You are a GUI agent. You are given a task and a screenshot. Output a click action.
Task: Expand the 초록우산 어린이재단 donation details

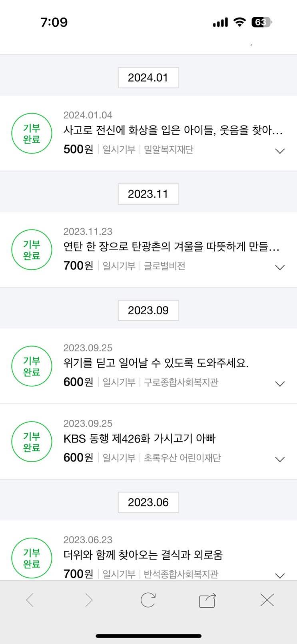[280, 459]
